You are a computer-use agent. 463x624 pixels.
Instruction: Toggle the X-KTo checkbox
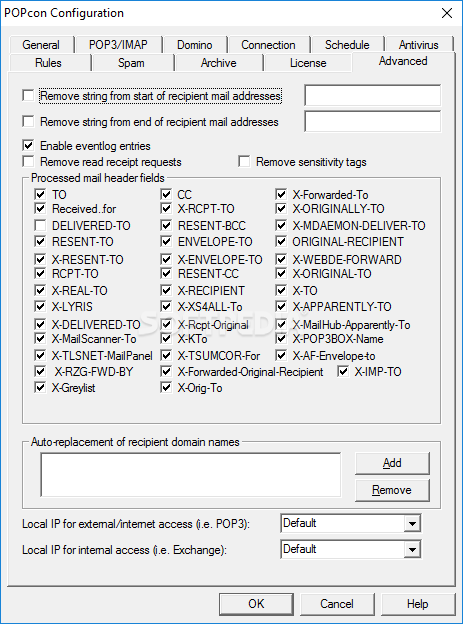pyautogui.click(x=166, y=339)
